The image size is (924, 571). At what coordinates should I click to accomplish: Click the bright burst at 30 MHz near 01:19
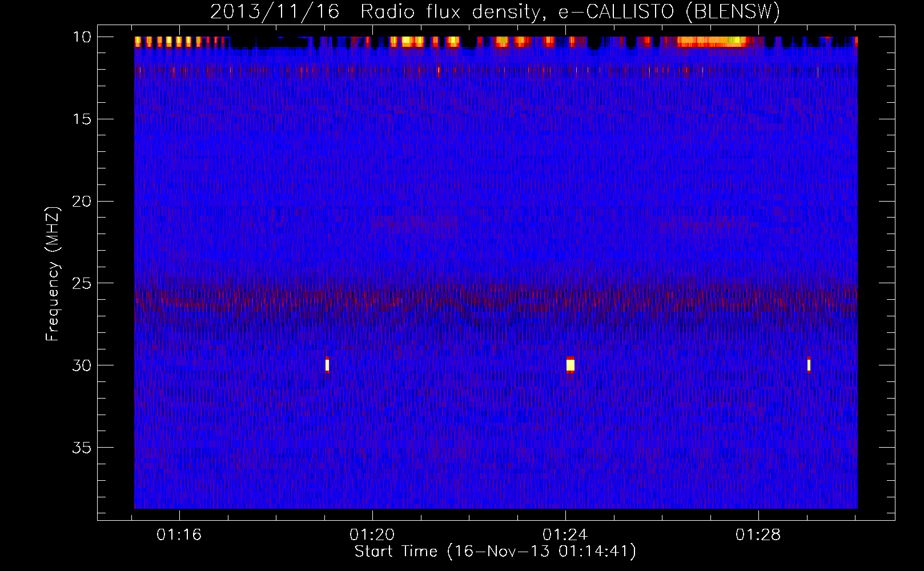click(327, 365)
